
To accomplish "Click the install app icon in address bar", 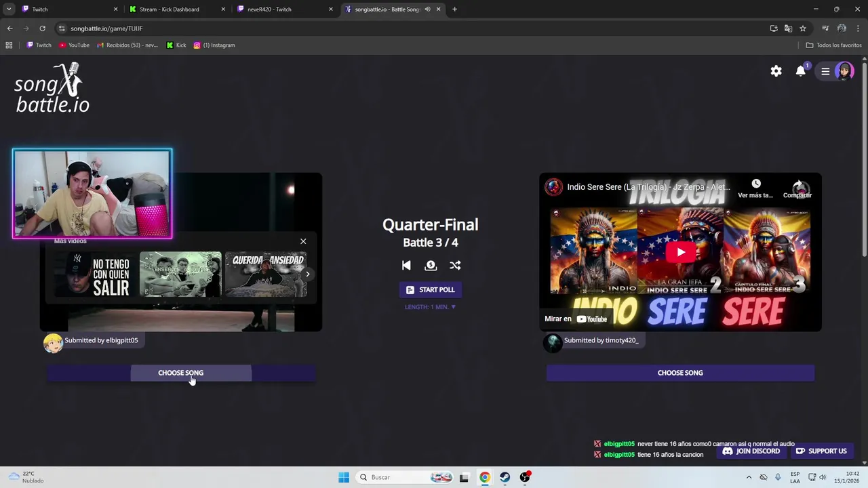I will point(774,28).
